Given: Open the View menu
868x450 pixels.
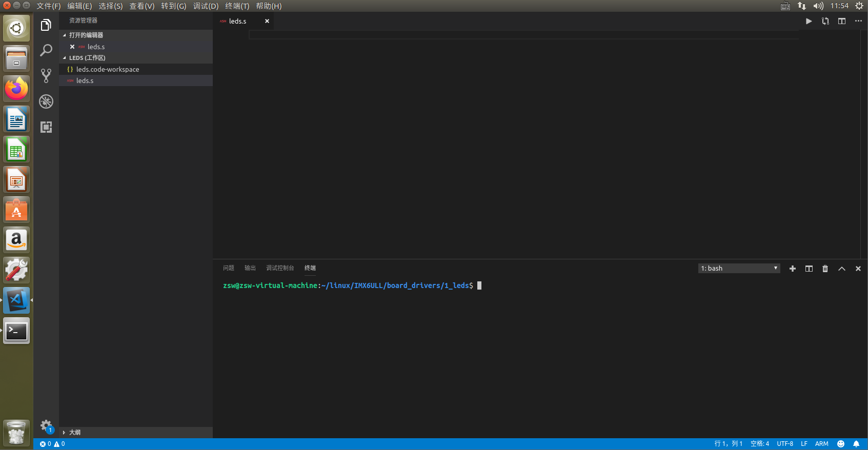Looking at the screenshot, I should [x=142, y=6].
